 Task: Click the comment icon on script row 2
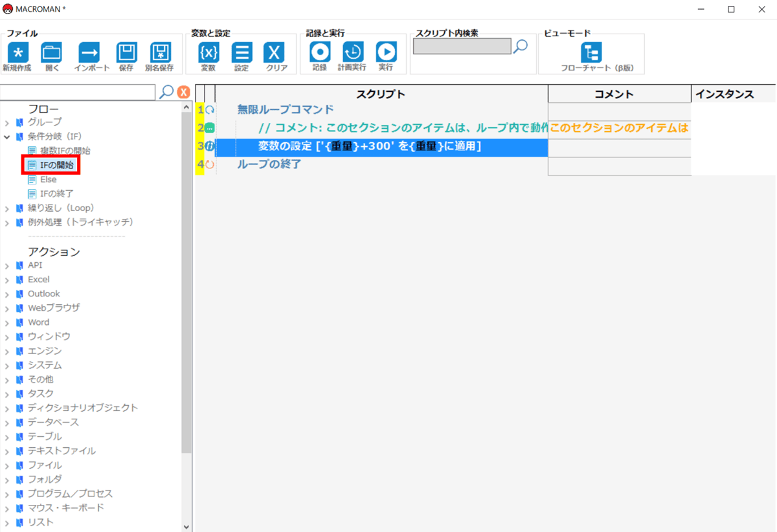coord(210,128)
